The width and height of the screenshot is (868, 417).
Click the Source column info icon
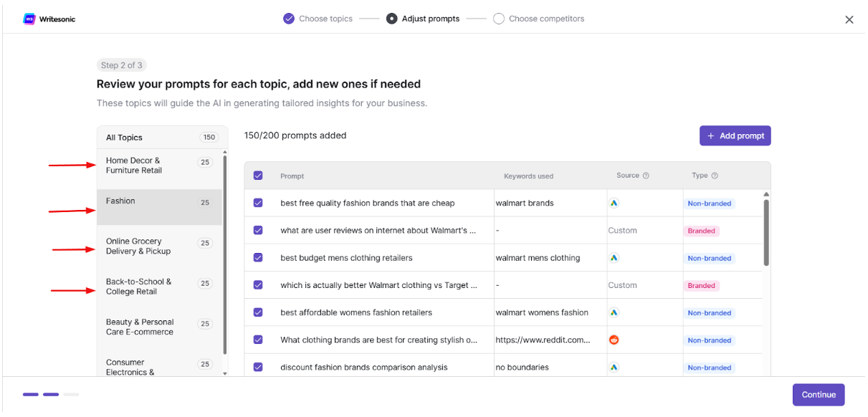tap(646, 176)
